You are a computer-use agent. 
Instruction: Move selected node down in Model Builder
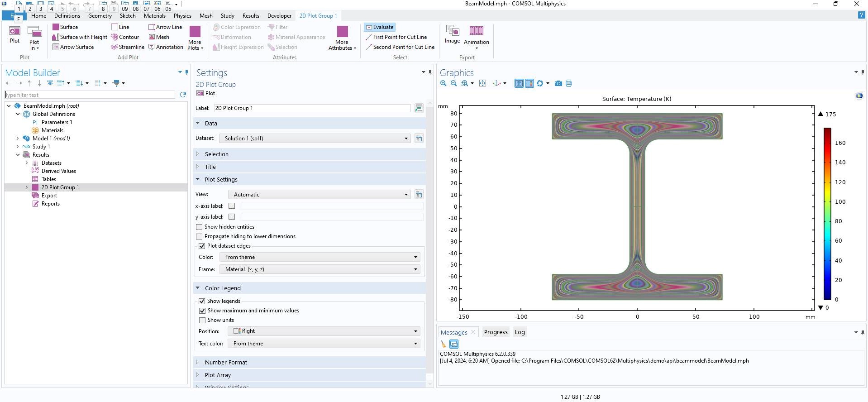(39, 83)
